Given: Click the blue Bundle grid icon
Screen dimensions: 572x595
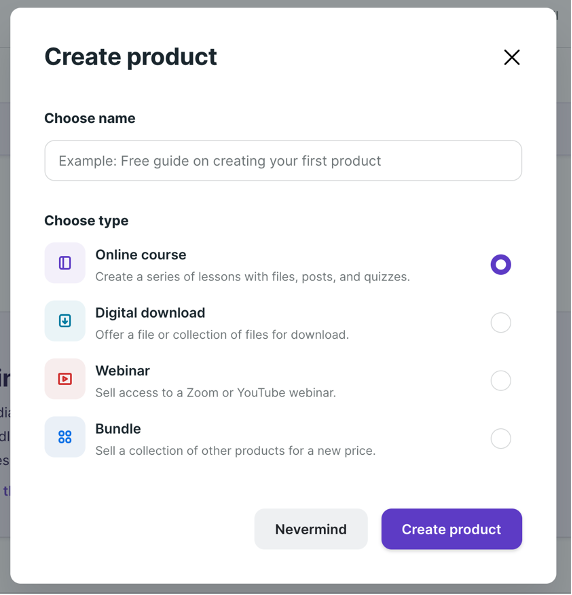Looking at the screenshot, I should pos(65,437).
